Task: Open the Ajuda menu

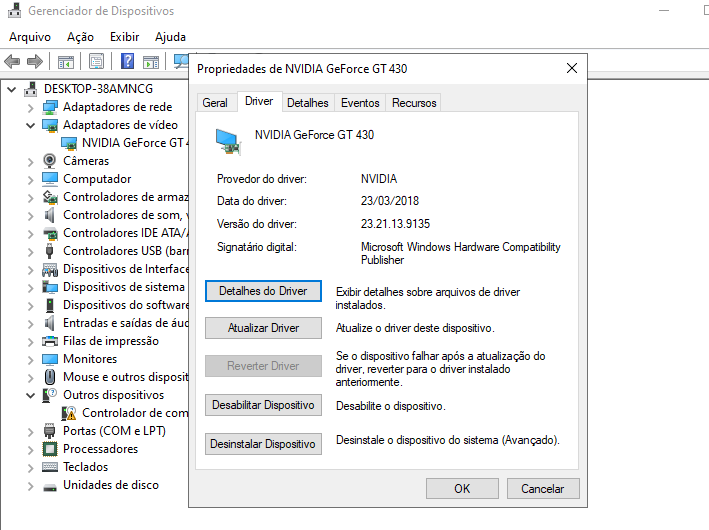Action: point(170,37)
